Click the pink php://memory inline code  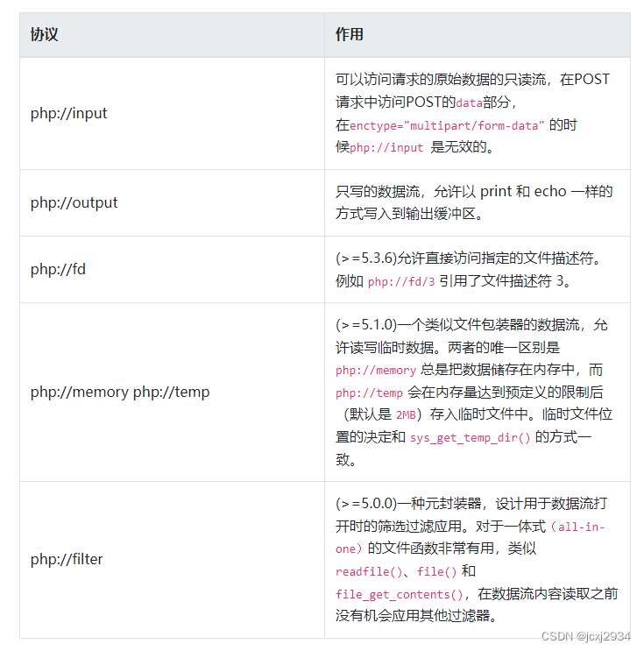376,371
